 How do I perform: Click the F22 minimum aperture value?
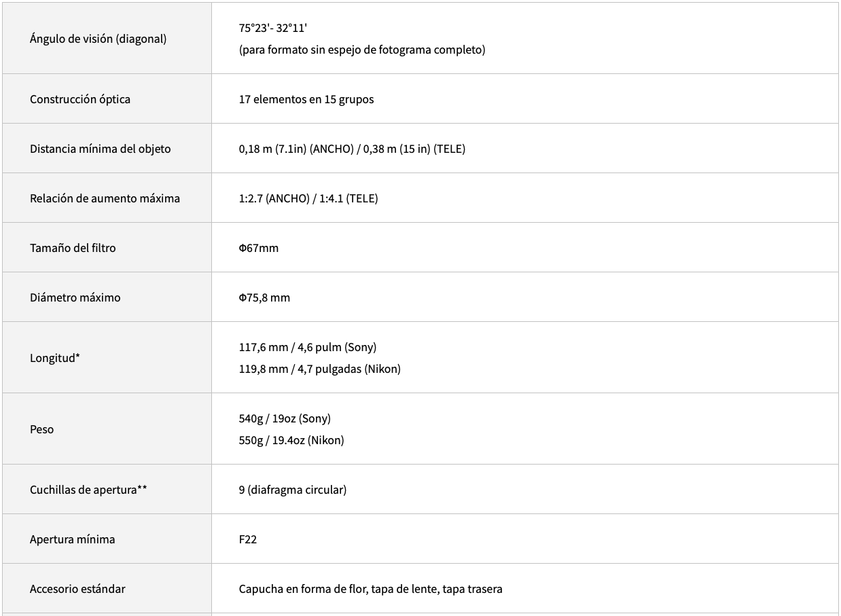(x=248, y=539)
